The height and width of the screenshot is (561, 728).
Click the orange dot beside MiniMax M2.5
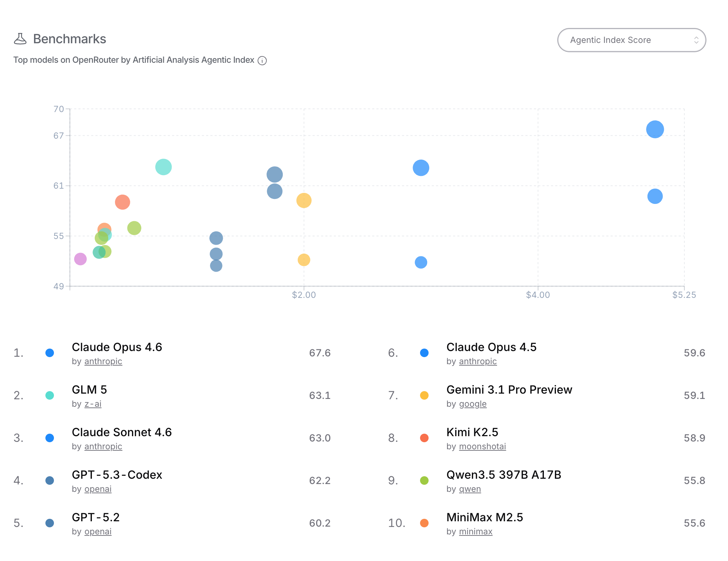(x=424, y=523)
